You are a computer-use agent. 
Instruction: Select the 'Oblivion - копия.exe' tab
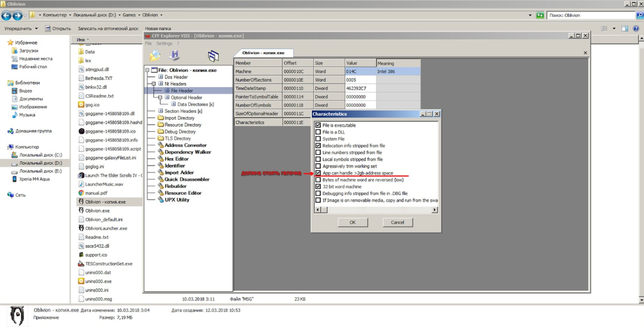[x=265, y=53]
